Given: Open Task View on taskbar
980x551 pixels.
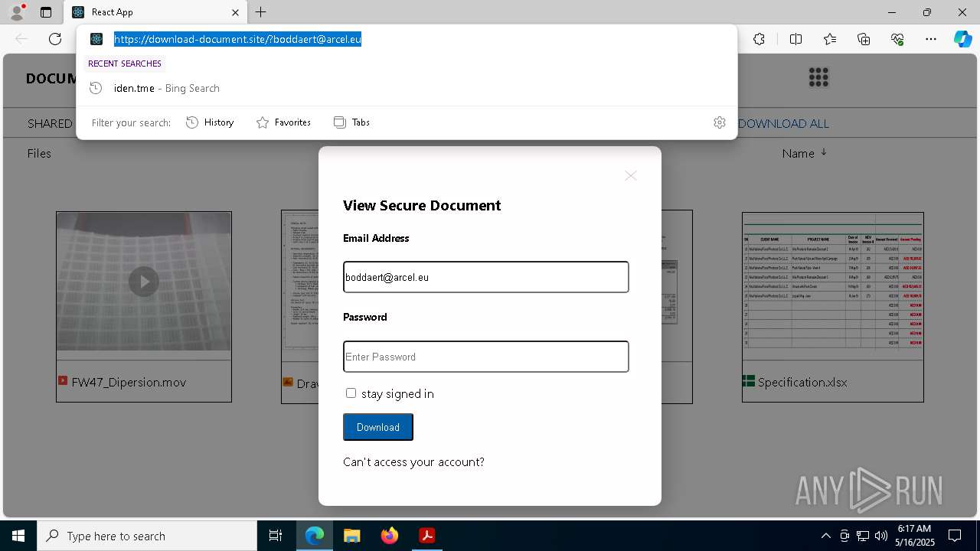Looking at the screenshot, I should (276, 536).
